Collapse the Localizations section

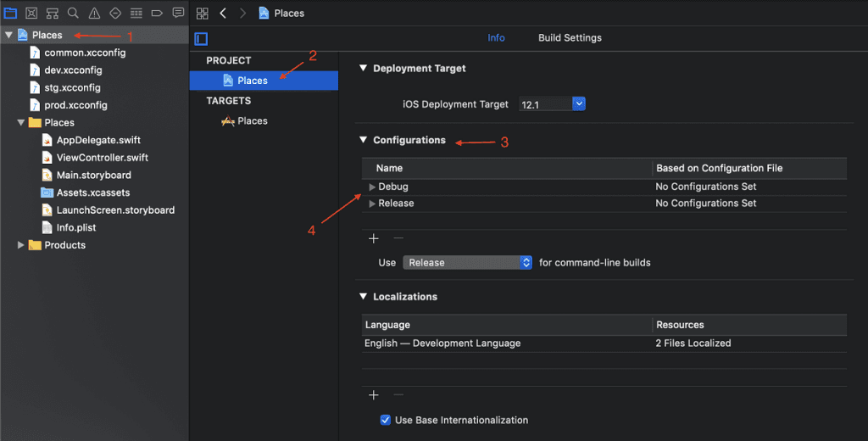click(363, 296)
